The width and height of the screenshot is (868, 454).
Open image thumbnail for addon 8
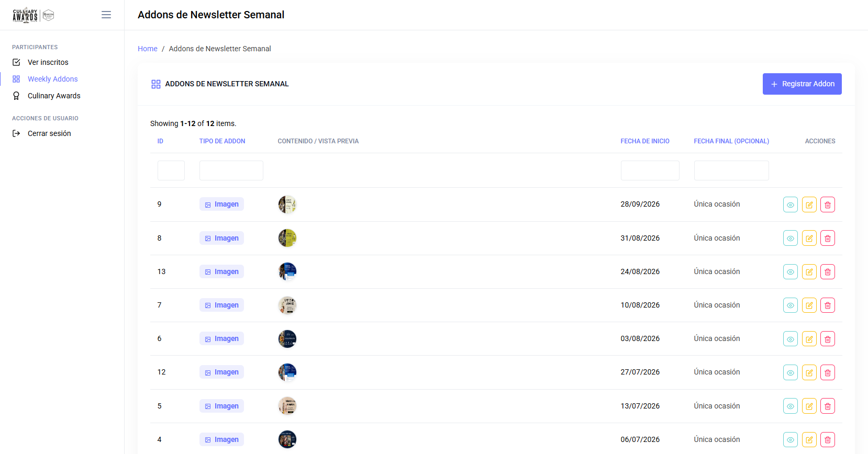287,238
